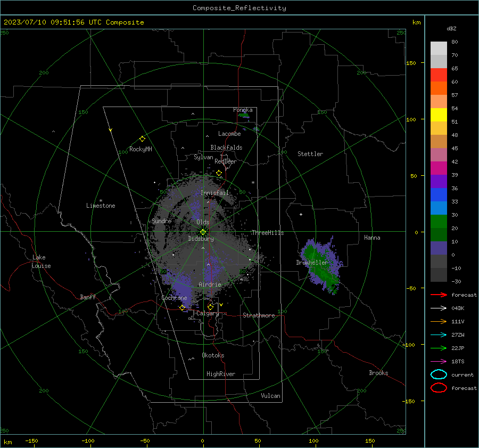Click the Vulcan city label
The width and height of the screenshot is (479, 448).
(x=271, y=396)
